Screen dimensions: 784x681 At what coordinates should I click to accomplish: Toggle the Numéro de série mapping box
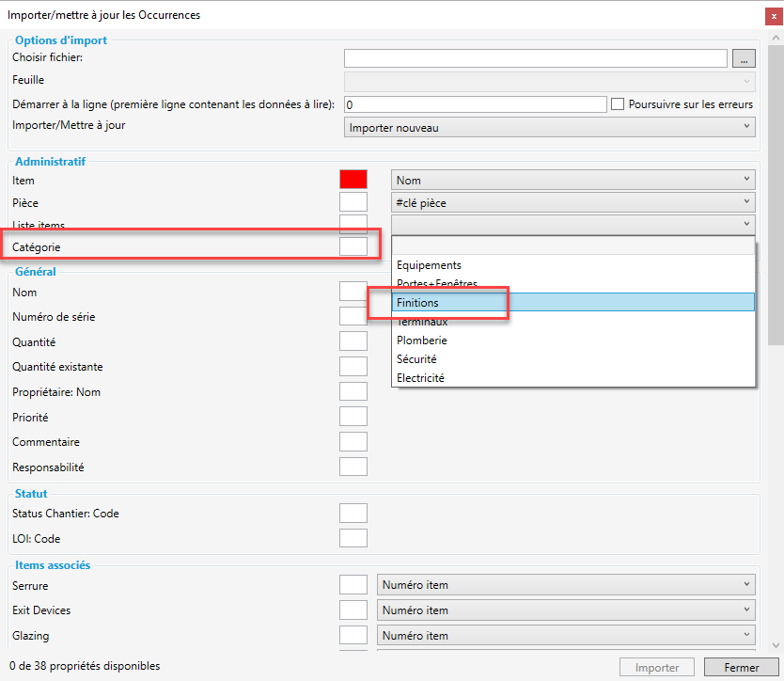(353, 317)
